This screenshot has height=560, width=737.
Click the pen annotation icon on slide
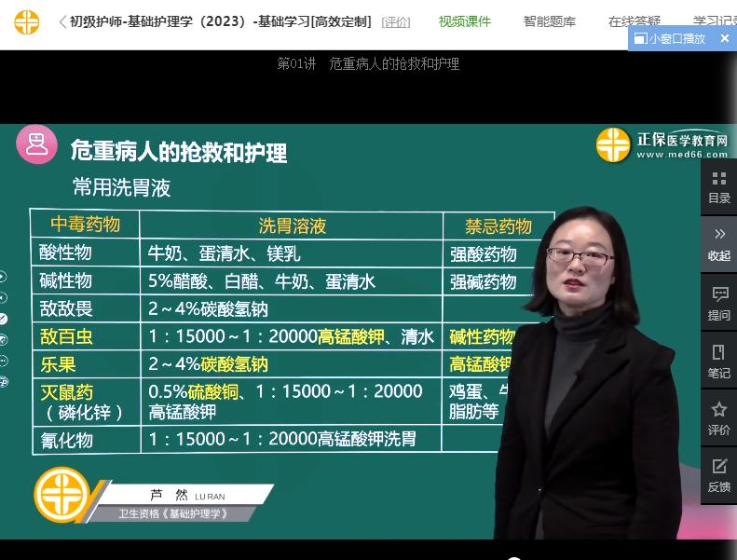[x=4, y=319]
